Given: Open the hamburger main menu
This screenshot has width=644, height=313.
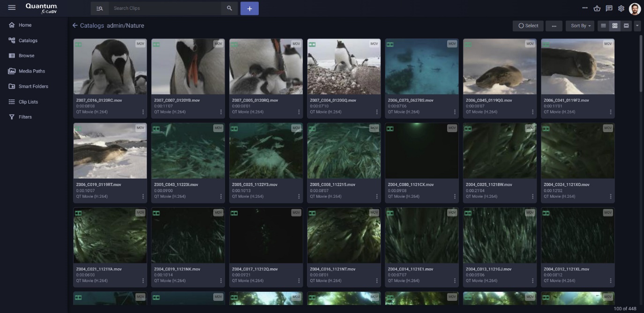Looking at the screenshot, I should tap(12, 8).
